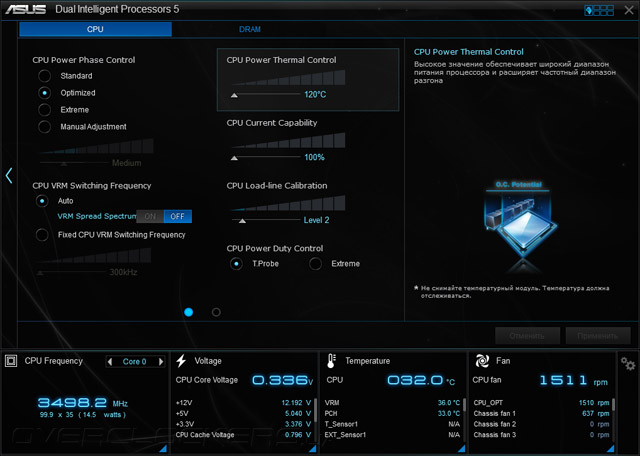This screenshot has height=456, width=640.
Task: Click the VRM temperature row
Action: point(392,403)
